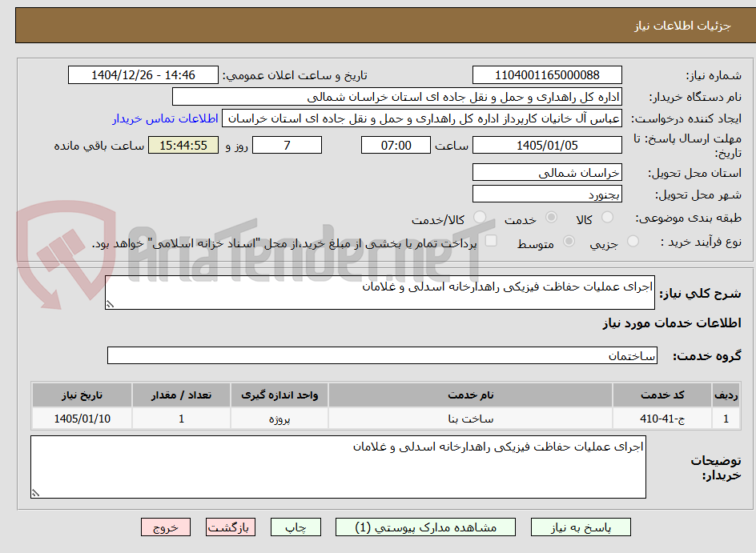The height and width of the screenshot is (553, 756).
Task: Click the گروه خدمت field ساختمان
Action: [382, 355]
